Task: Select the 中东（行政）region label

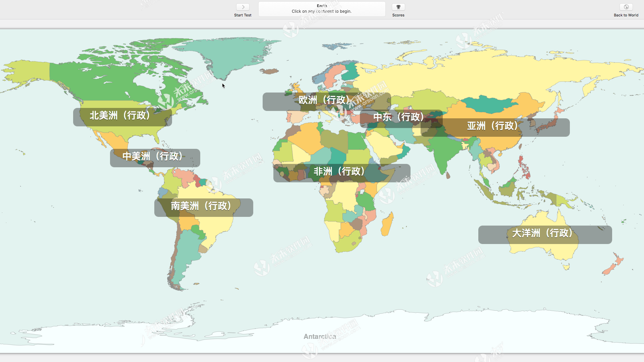Action: (x=401, y=119)
